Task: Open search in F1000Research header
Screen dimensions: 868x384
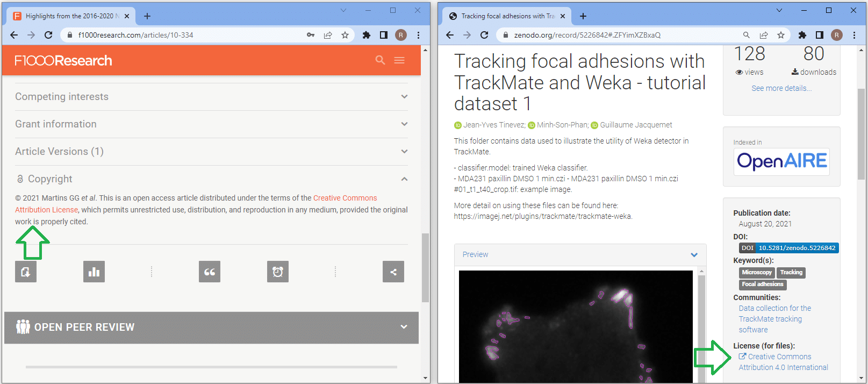Action: (380, 60)
